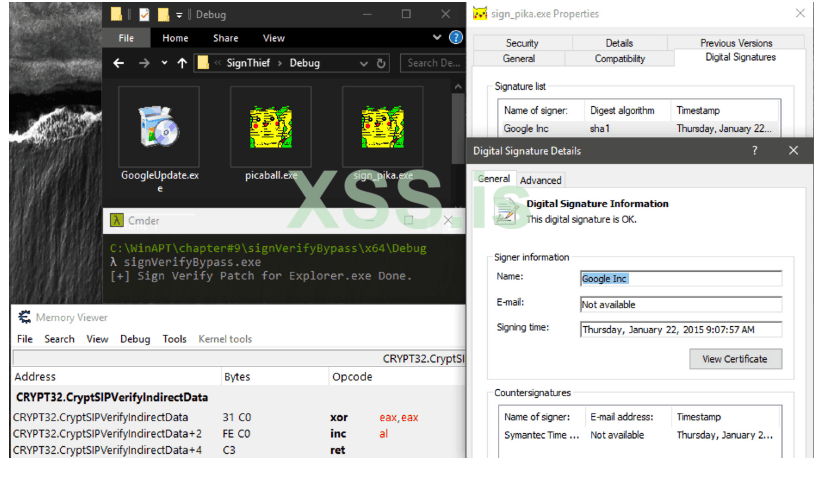This screenshot has width=817, height=483.
Task: Switch to Previous Versions tab
Action: point(736,43)
